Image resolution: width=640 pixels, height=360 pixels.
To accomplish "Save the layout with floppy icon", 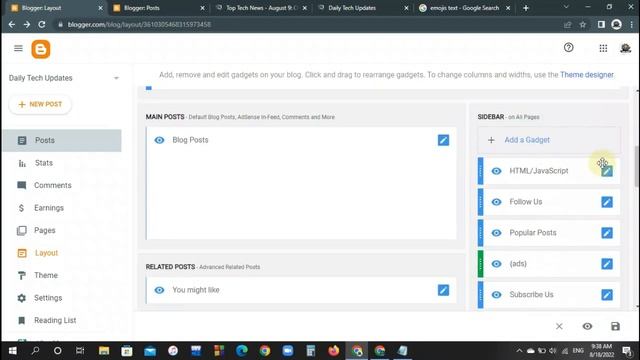I will tap(615, 326).
